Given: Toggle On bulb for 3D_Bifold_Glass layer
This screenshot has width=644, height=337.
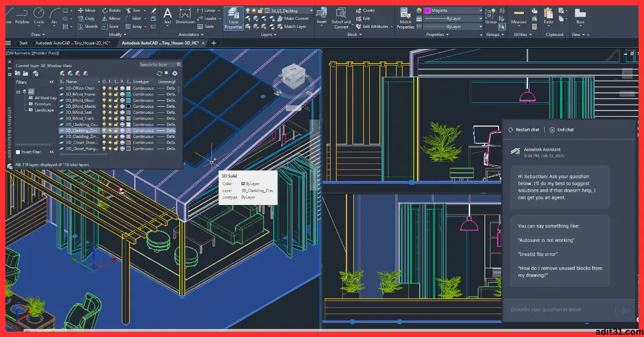Looking at the screenshot, I should [x=104, y=100].
